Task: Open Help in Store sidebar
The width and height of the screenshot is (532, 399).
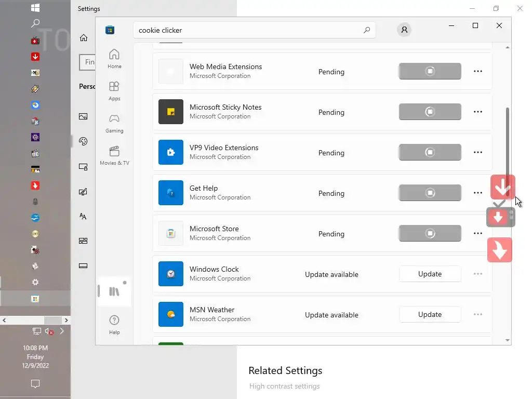Action: click(114, 325)
